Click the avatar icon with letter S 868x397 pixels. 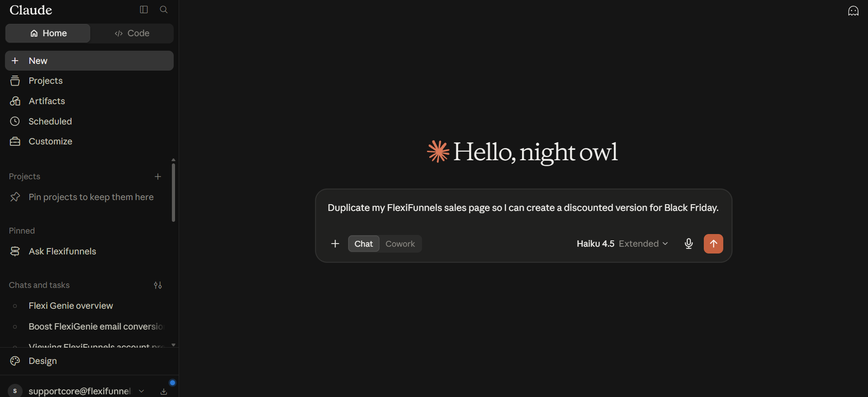(15, 391)
